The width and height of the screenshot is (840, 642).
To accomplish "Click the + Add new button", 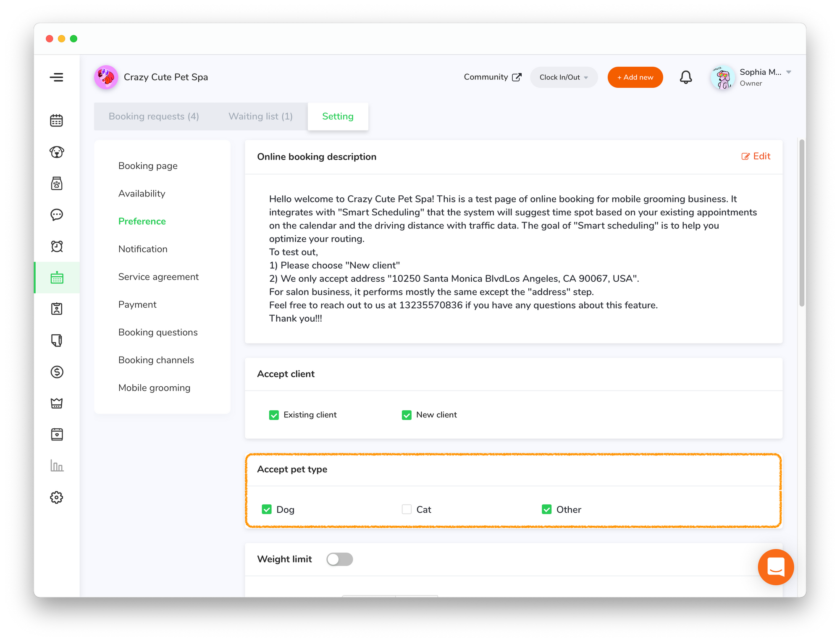I will click(x=635, y=77).
